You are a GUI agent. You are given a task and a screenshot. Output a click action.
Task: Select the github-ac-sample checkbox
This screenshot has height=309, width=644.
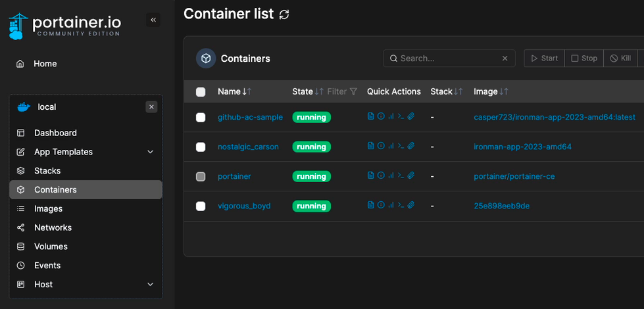click(201, 118)
